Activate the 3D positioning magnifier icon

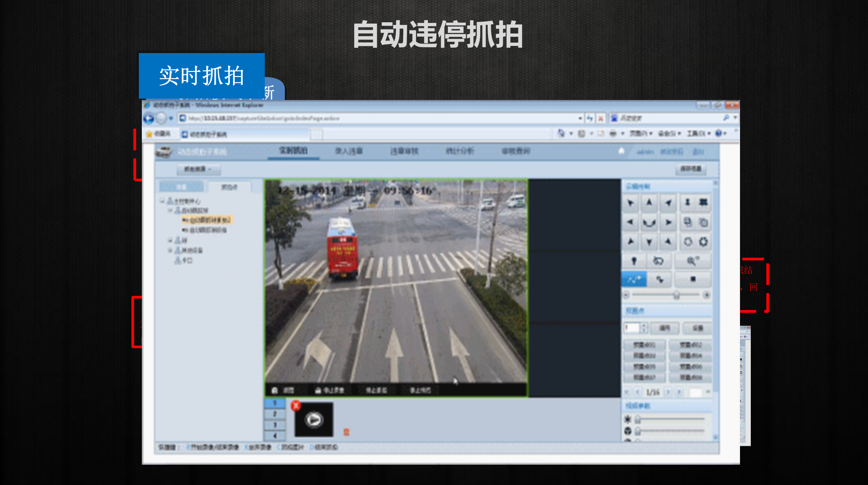[693, 261]
